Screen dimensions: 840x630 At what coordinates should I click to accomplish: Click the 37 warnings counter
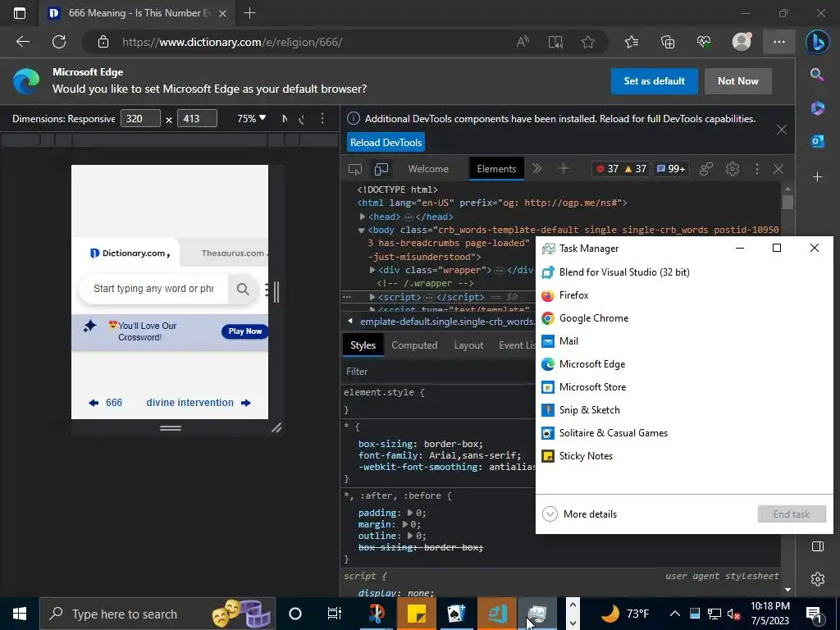click(636, 169)
